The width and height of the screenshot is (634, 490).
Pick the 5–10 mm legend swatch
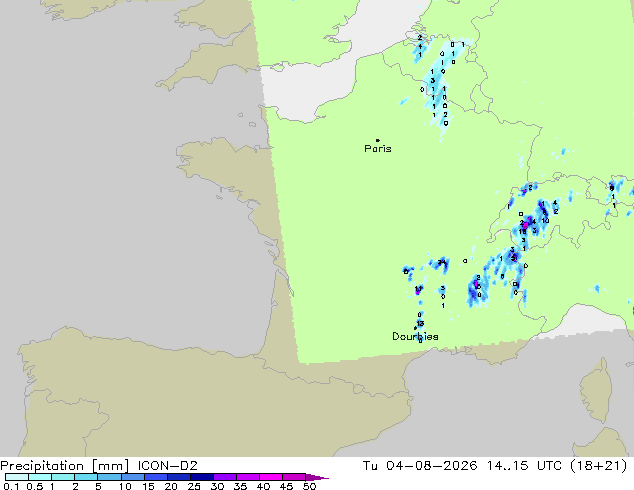coord(109,477)
